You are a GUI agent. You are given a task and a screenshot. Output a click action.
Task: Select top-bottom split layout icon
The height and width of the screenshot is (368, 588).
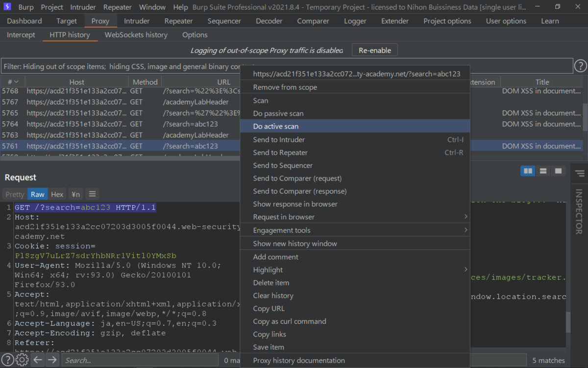(543, 171)
